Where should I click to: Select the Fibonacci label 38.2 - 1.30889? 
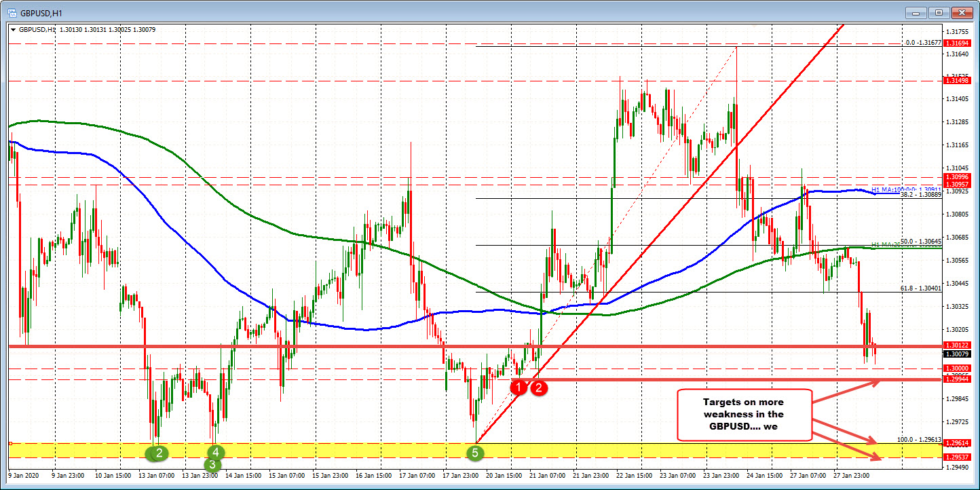coord(921,194)
